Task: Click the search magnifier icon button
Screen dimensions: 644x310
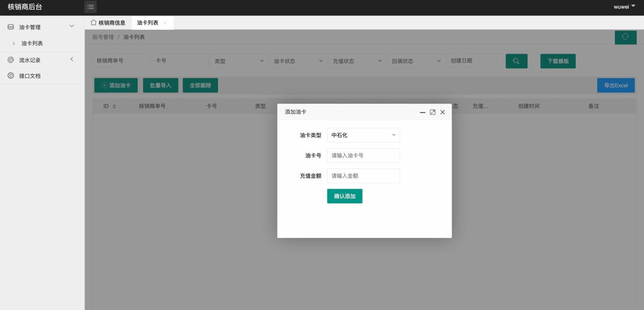Action: coord(517,61)
